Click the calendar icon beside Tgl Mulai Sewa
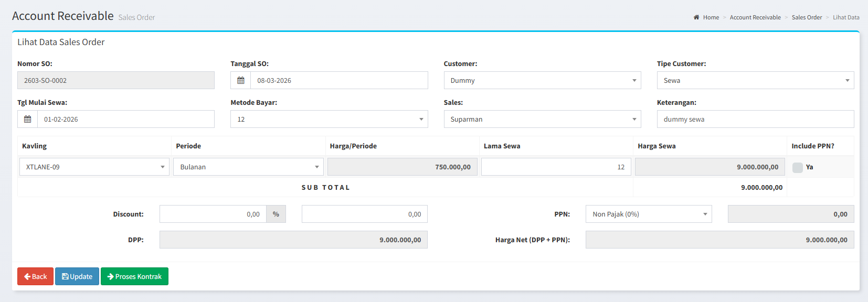 27,119
